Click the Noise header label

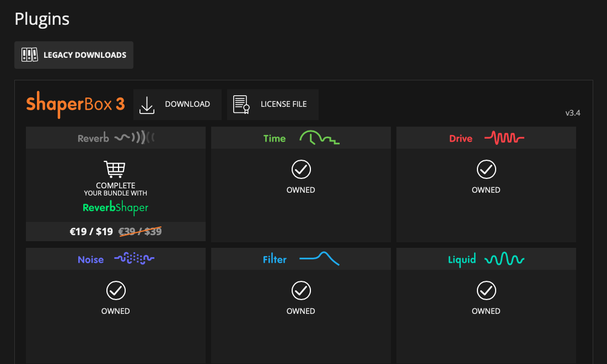90,259
